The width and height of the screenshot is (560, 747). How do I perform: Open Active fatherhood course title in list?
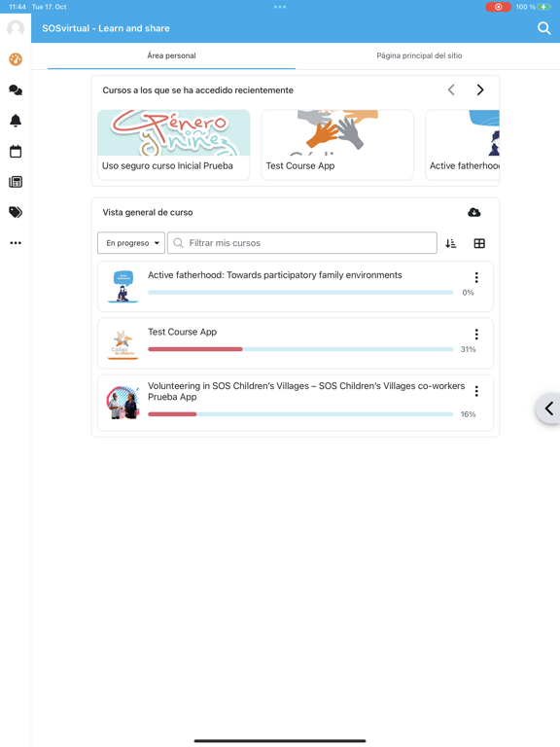pyautogui.click(x=275, y=275)
